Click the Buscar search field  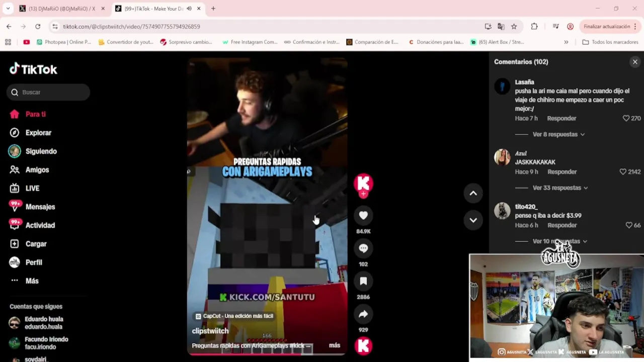pos(48,92)
